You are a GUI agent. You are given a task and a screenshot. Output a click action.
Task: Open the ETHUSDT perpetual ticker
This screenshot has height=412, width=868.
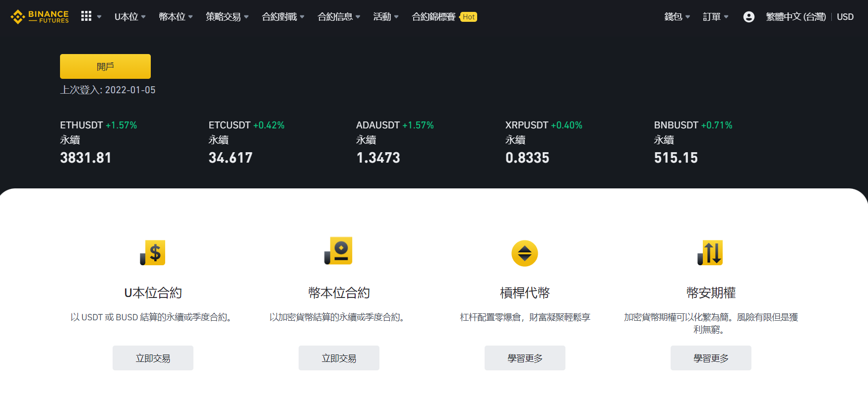[98, 142]
